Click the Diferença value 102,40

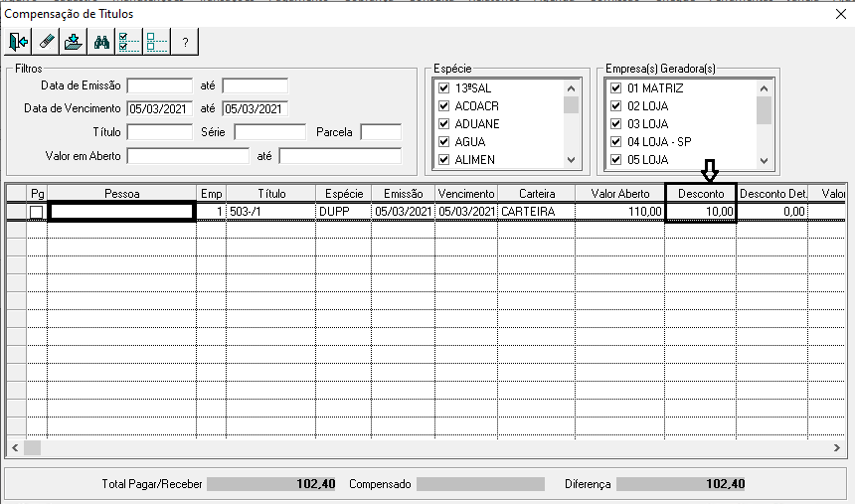(681, 484)
